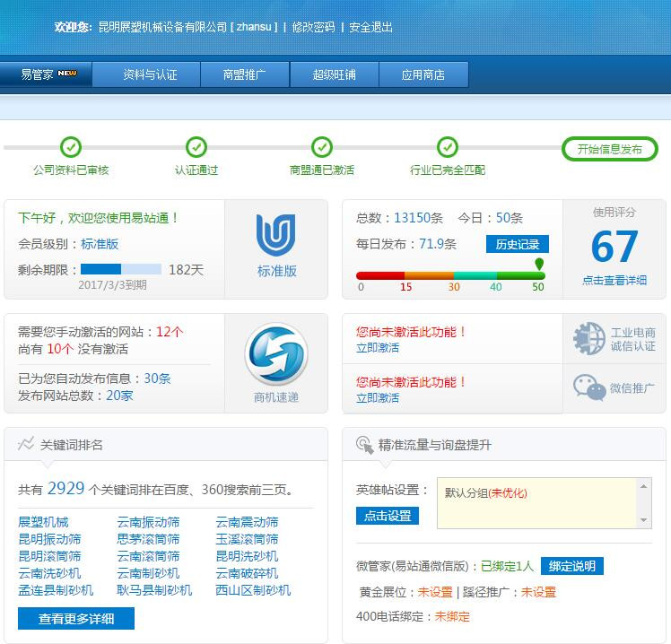This screenshot has width=671, height=644.
Task: Click 查看更多详细 keyword button
Action: [x=76, y=618]
